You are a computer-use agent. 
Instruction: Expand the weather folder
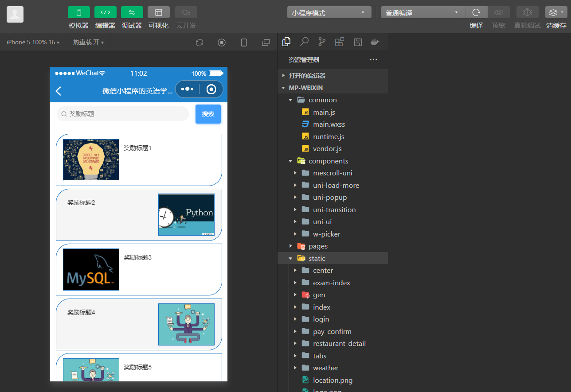click(x=332, y=368)
